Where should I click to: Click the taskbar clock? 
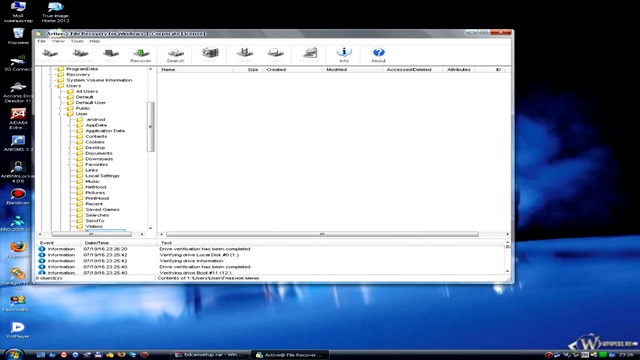pyautogui.click(x=627, y=355)
